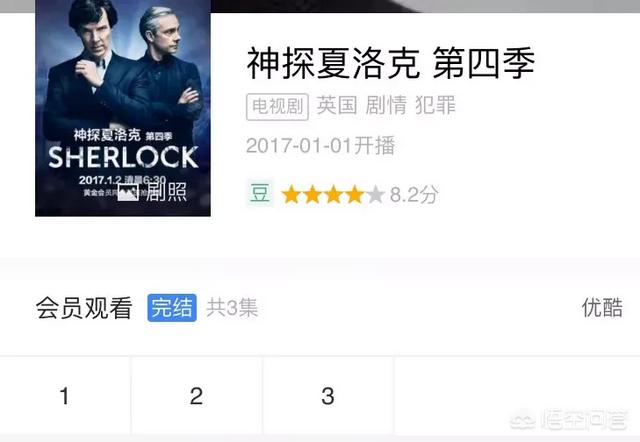Click the 会员观看 section label
This screenshot has width=640, height=442.
pos(84,308)
